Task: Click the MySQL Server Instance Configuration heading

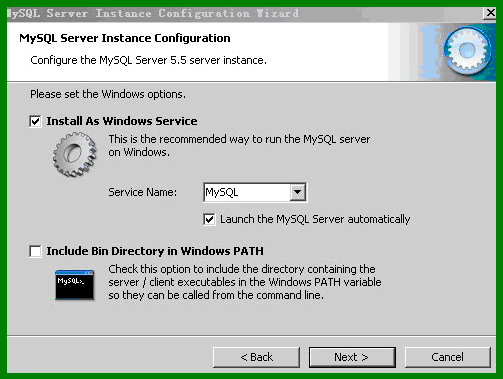Action: pos(125,38)
